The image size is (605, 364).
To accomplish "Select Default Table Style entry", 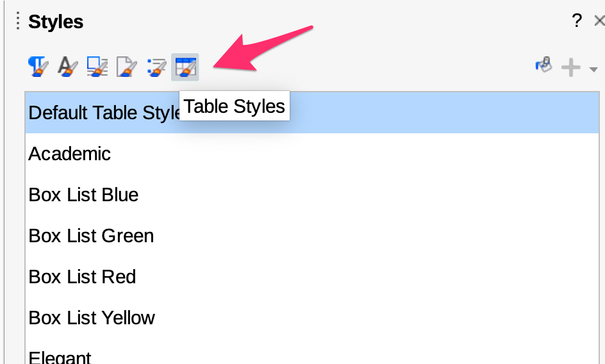I will (x=103, y=113).
